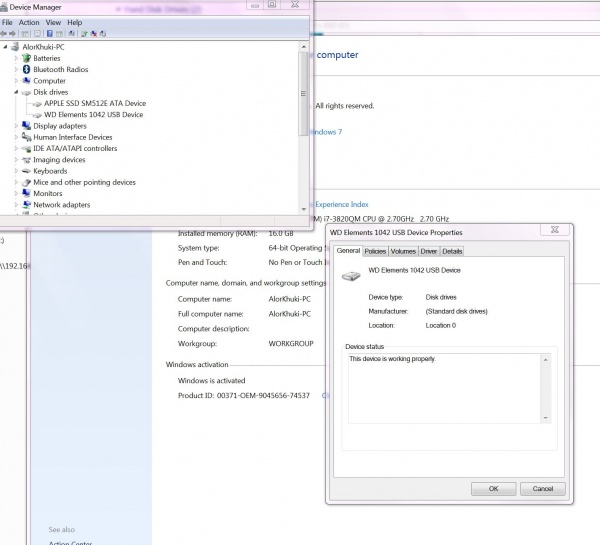Click the Properties toolbar icon in Device Manager

point(37,34)
